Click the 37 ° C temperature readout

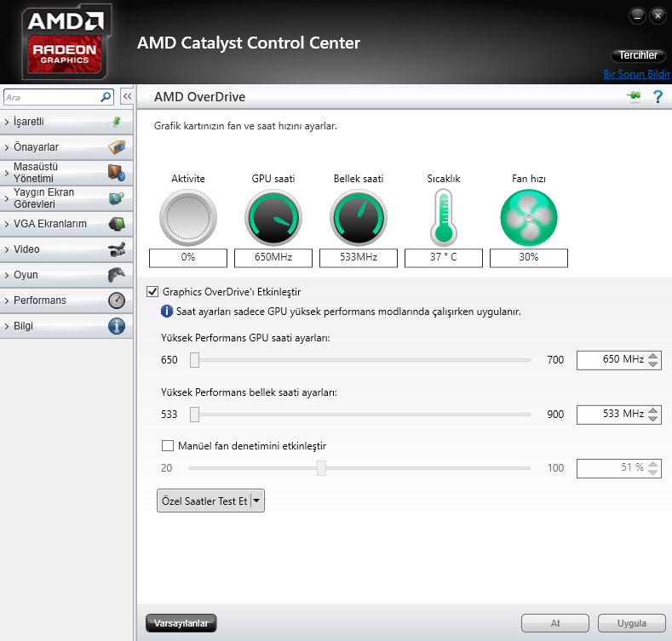(444, 258)
